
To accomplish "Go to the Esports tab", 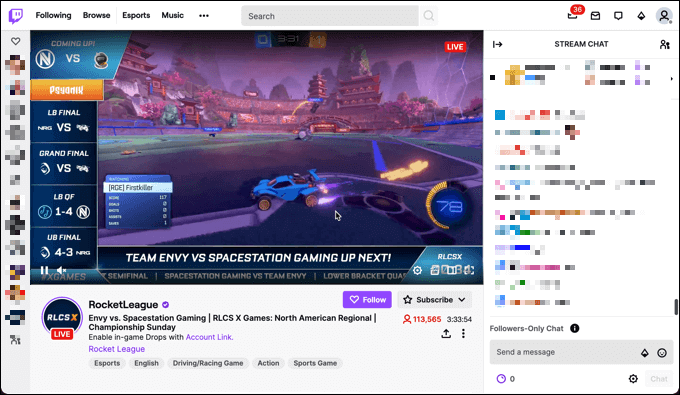I will tap(136, 15).
